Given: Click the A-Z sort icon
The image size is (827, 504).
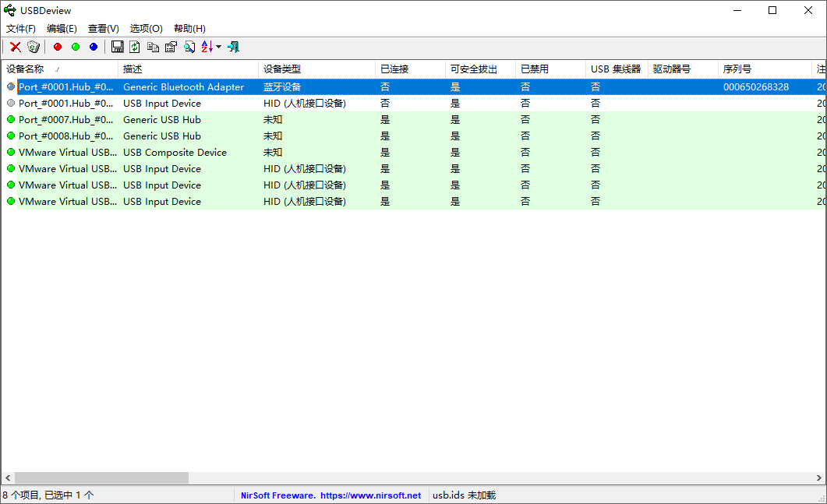Looking at the screenshot, I should [207, 47].
